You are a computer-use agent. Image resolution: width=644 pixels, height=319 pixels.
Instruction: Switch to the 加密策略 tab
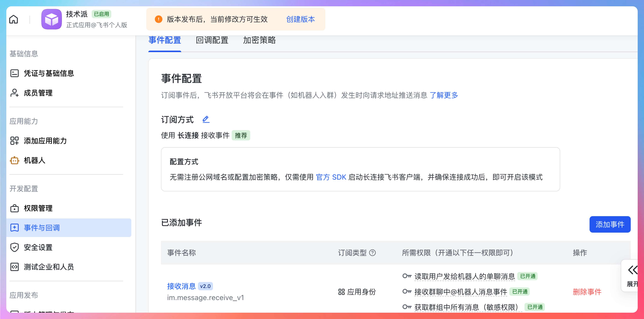point(259,40)
